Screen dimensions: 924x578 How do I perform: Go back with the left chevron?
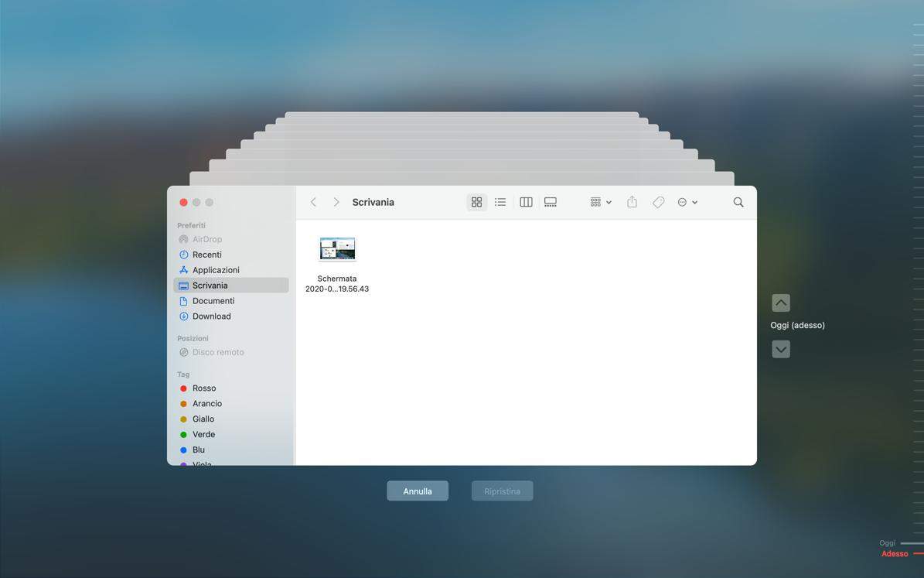pyautogui.click(x=313, y=202)
